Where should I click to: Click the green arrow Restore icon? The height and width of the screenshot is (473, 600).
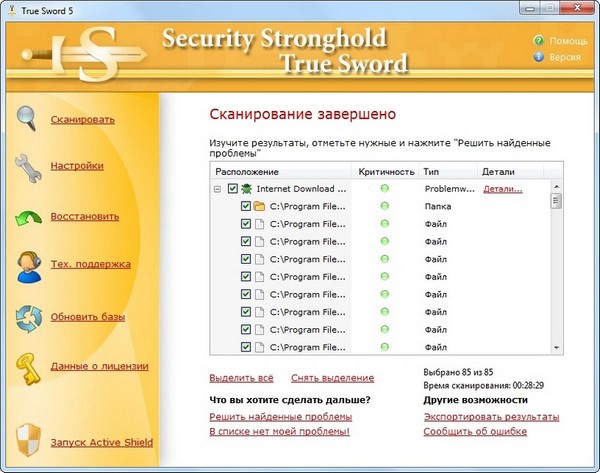pos(27,216)
